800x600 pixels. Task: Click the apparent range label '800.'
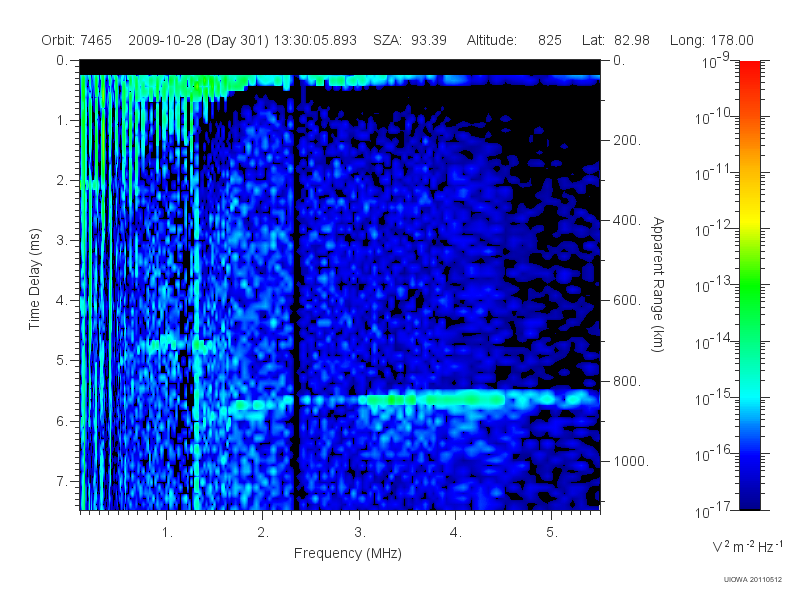click(x=627, y=381)
